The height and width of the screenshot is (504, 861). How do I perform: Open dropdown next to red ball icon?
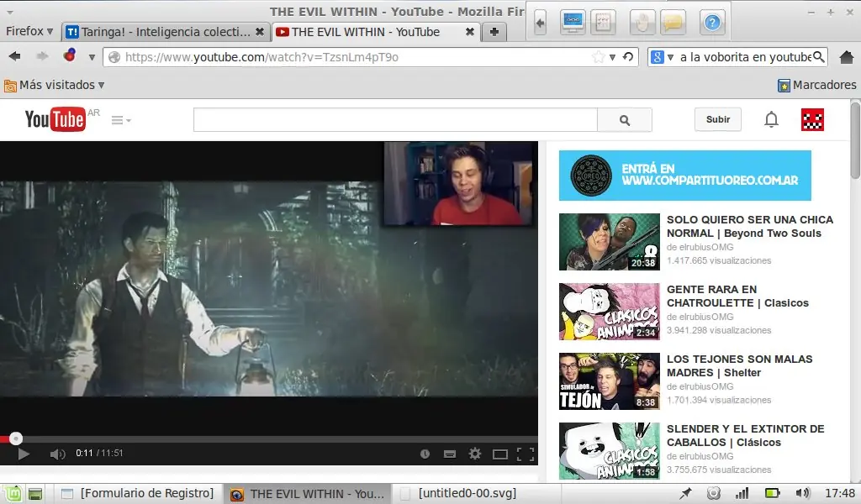(x=92, y=57)
